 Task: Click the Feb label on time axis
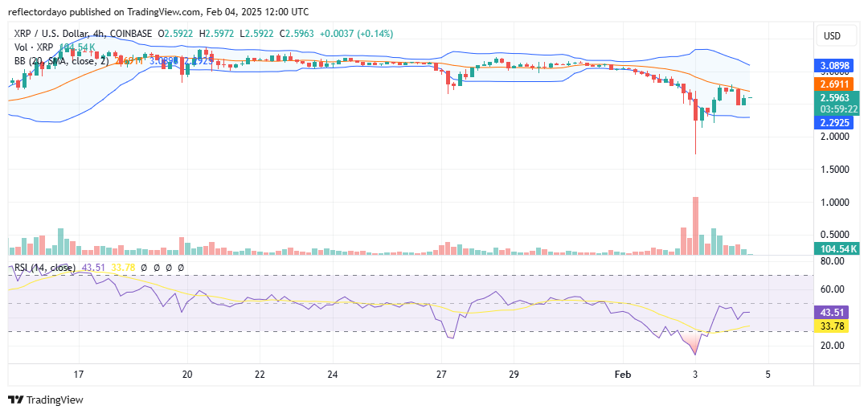pyautogui.click(x=623, y=374)
